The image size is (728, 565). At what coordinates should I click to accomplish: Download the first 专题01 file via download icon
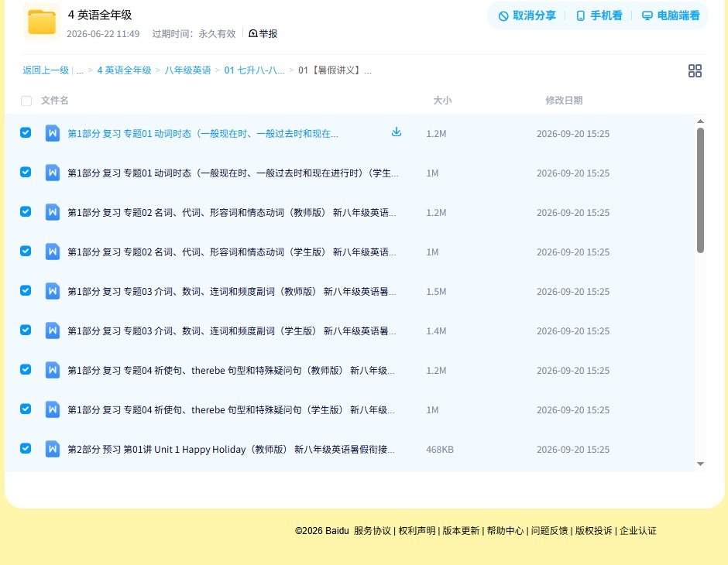point(396,132)
